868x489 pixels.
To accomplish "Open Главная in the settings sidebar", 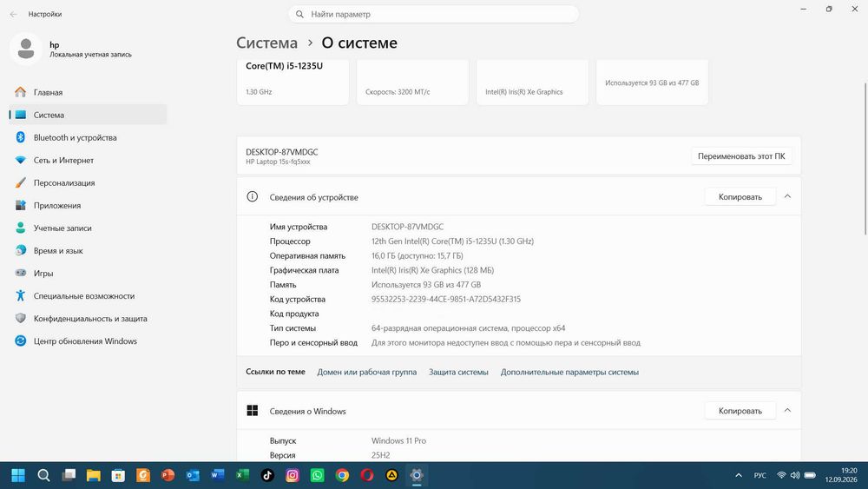I will (x=88, y=92).
